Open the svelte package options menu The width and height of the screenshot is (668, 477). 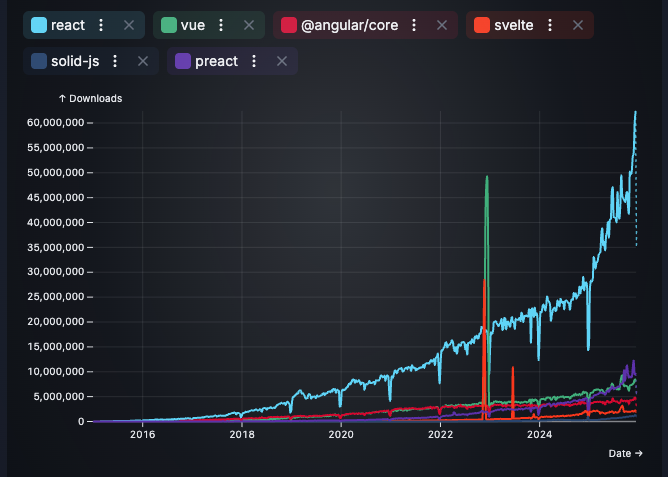pos(550,25)
